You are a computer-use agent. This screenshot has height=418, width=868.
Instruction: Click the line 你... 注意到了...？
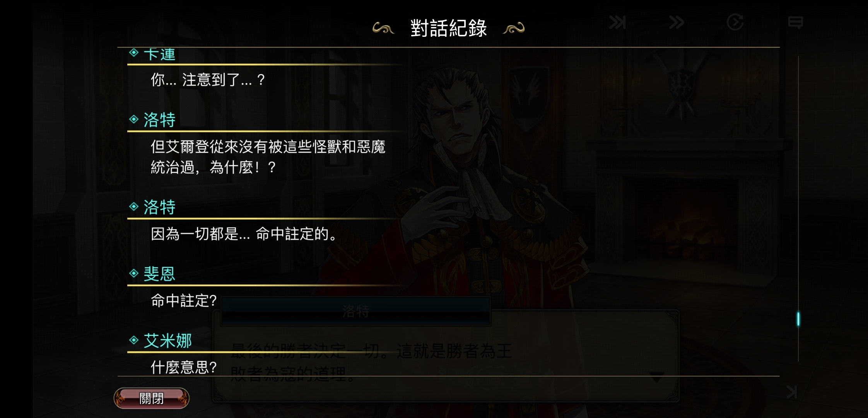[x=208, y=80]
